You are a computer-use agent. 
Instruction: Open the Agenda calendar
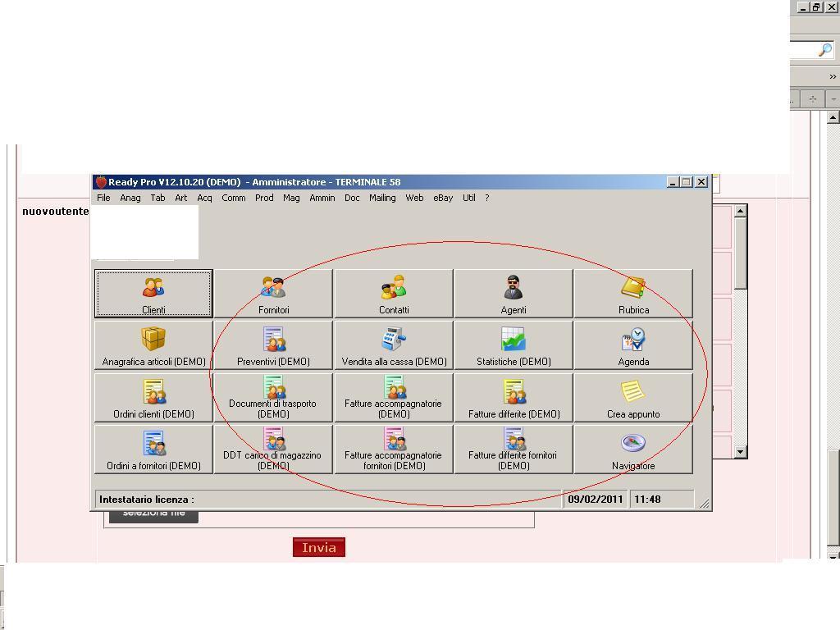(633, 345)
